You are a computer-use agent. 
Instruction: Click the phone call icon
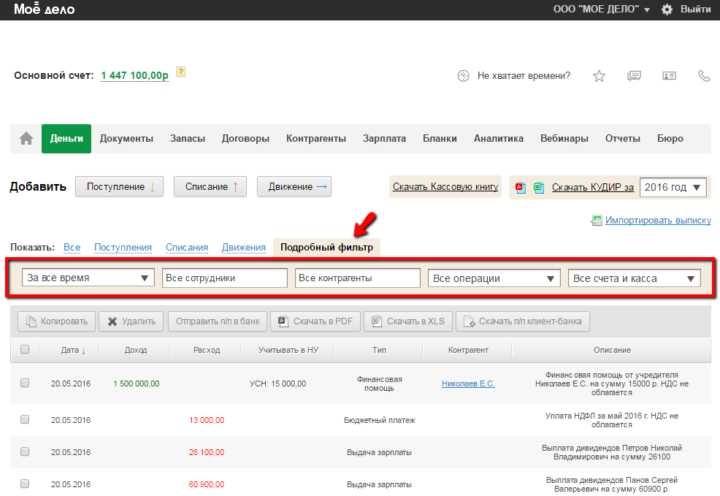[669, 76]
